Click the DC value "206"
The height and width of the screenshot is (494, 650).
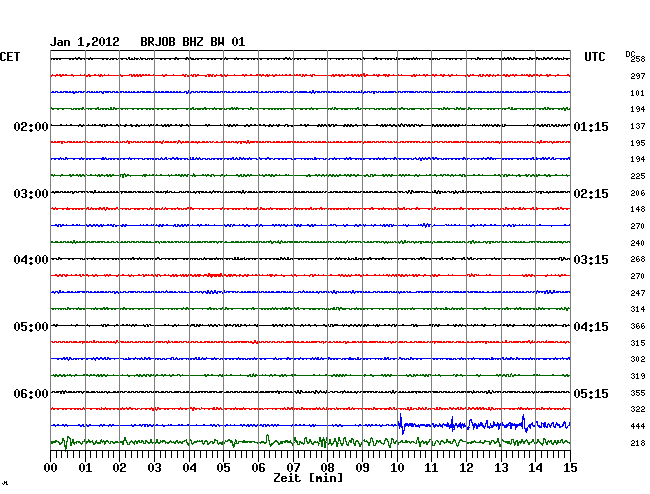click(638, 193)
